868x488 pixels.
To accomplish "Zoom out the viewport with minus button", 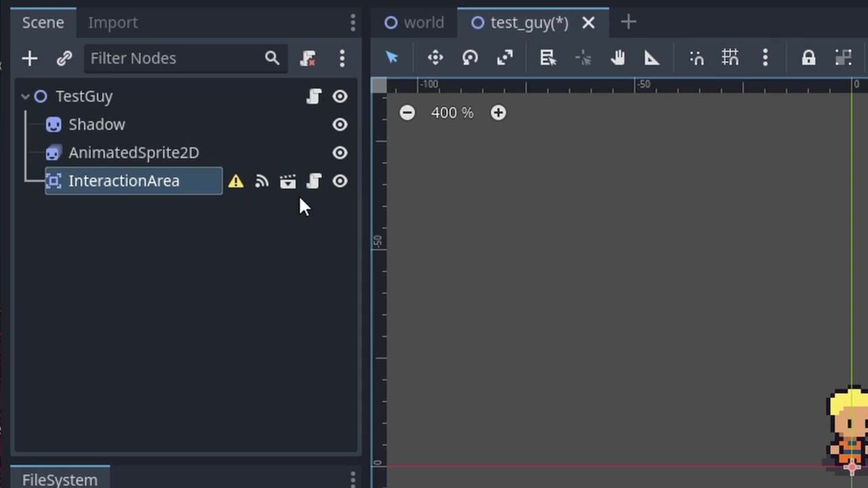I will [x=407, y=113].
